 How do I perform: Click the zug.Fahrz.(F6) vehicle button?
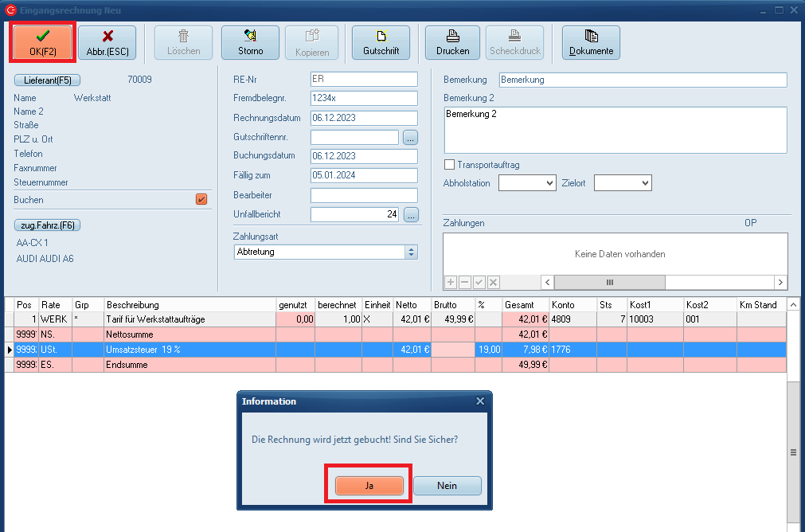tap(48, 225)
